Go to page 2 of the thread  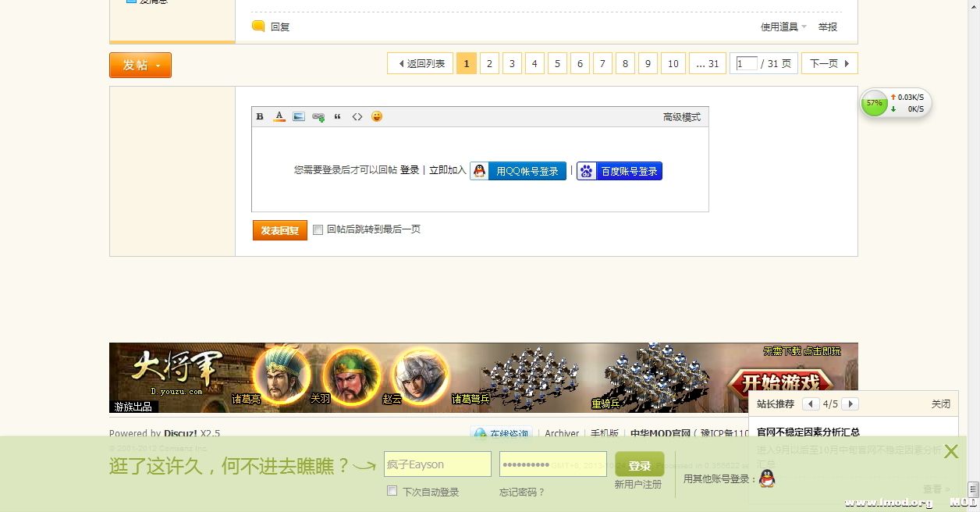(489, 63)
